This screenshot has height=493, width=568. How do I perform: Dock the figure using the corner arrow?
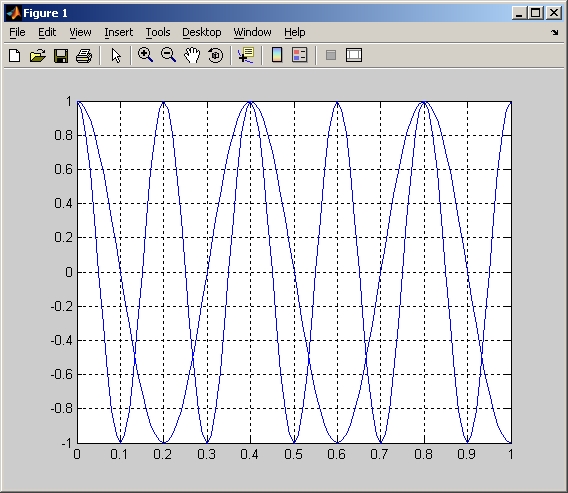click(x=555, y=33)
